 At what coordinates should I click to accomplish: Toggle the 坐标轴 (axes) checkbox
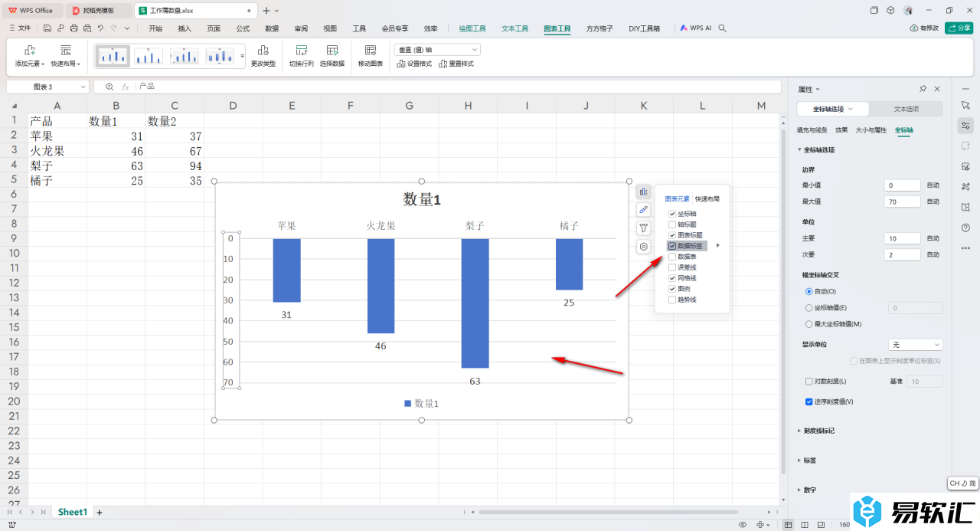click(672, 214)
